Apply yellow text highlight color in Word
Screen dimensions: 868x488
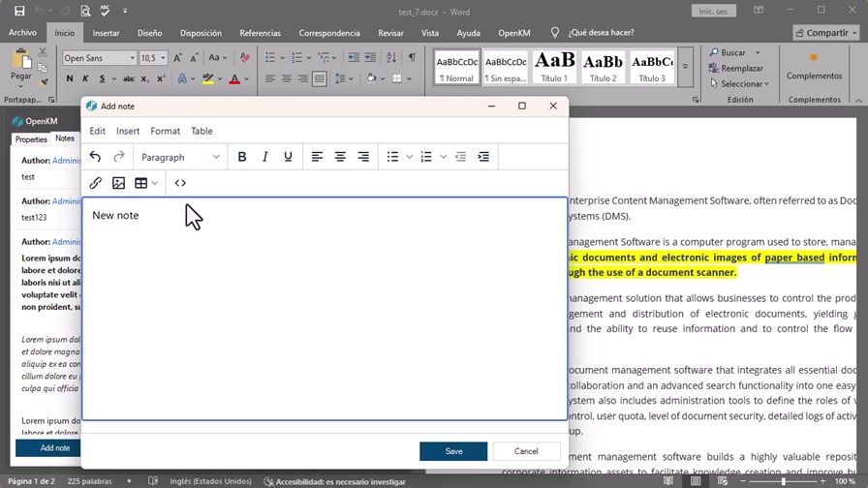pos(208,79)
